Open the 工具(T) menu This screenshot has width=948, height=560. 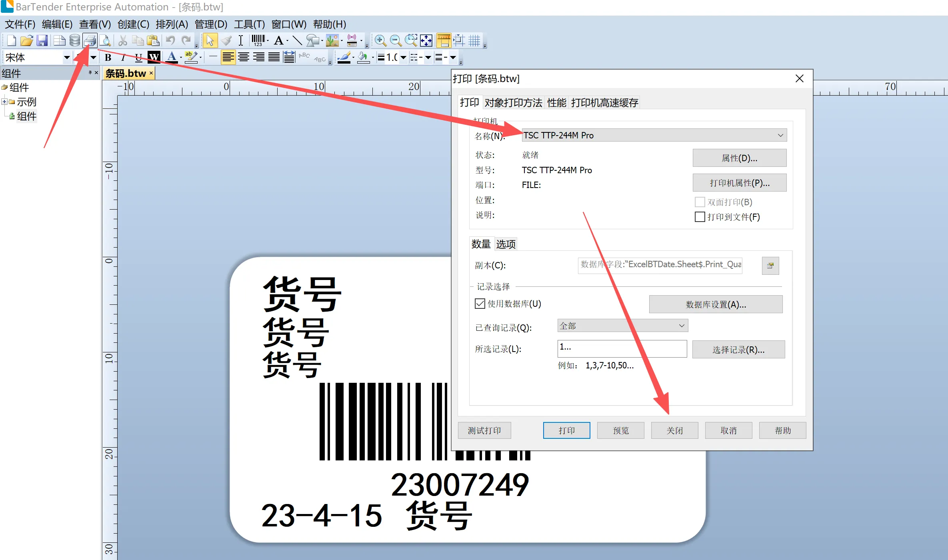(249, 24)
